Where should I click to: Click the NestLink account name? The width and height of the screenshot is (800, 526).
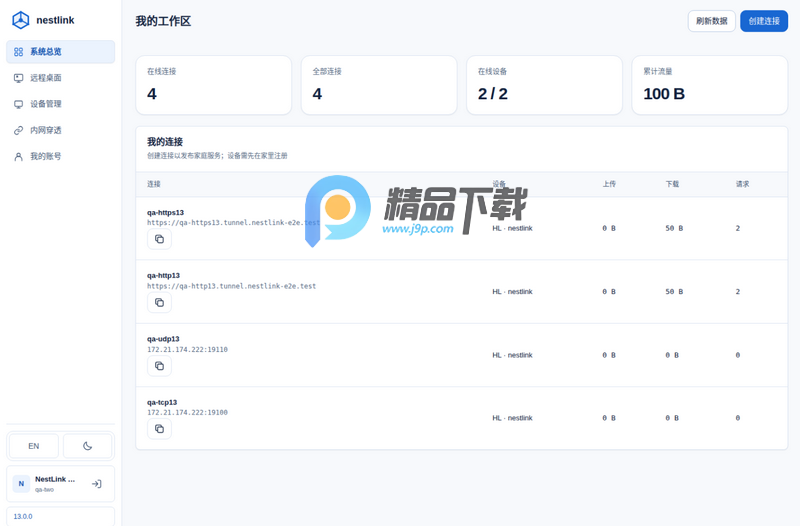55,479
